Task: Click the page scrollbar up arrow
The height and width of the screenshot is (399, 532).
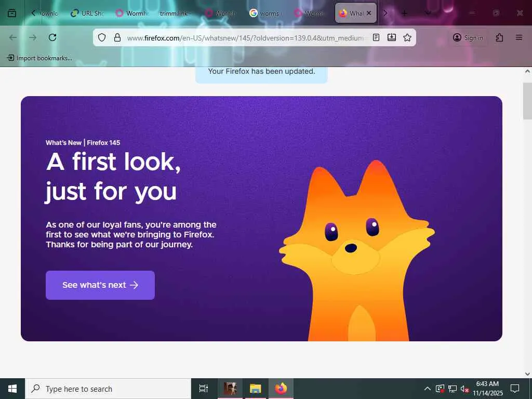Action: tap(527, 71)
